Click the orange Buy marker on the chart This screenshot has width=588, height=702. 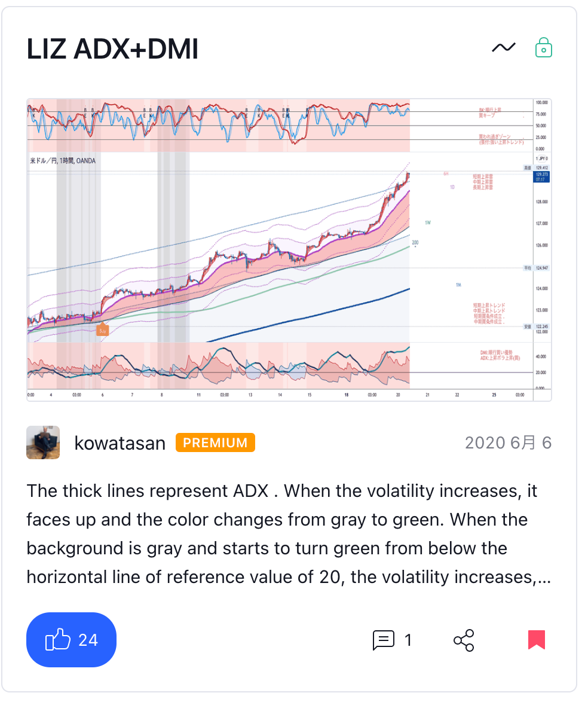tap(102, 329)
